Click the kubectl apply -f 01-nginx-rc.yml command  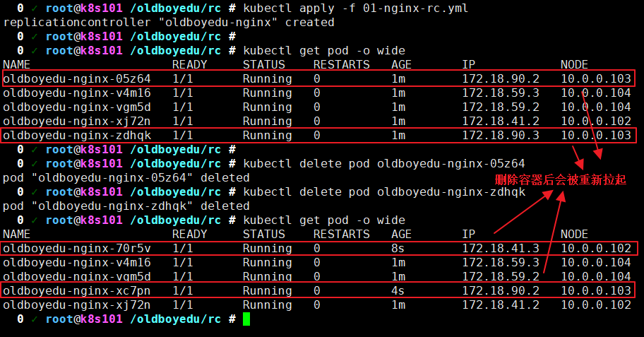[x=355, y=8]
